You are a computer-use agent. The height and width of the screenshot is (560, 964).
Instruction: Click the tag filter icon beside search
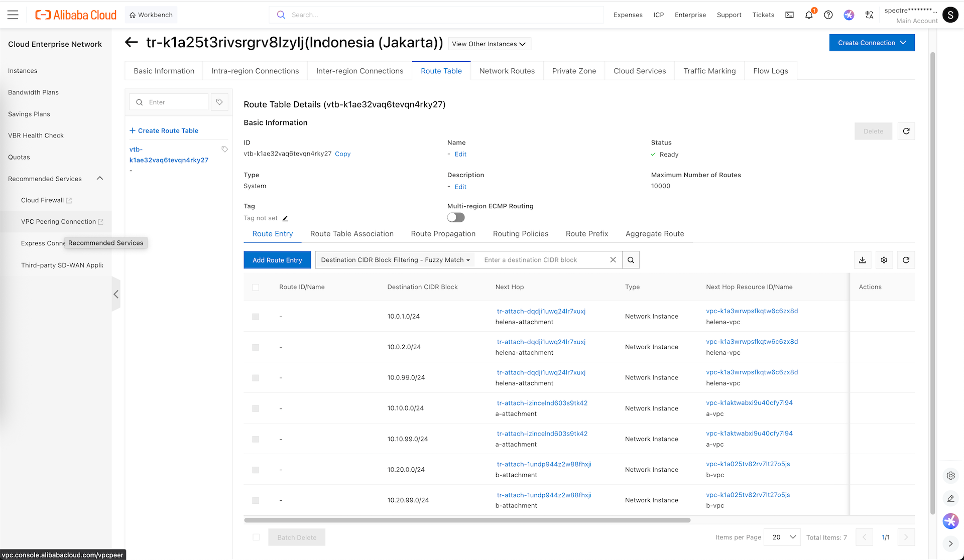tap(219, 102)
